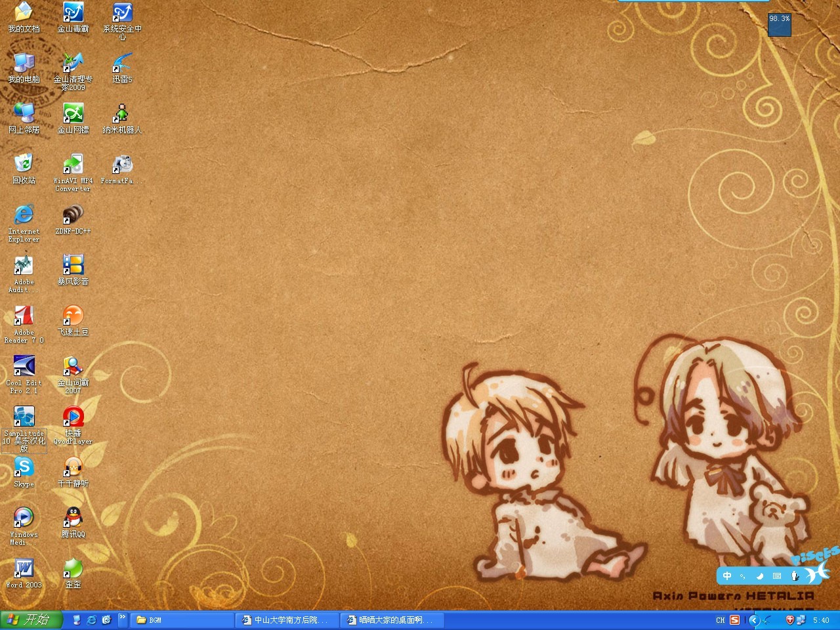Switch to the BGM folder taskbar button

[182, 620]
